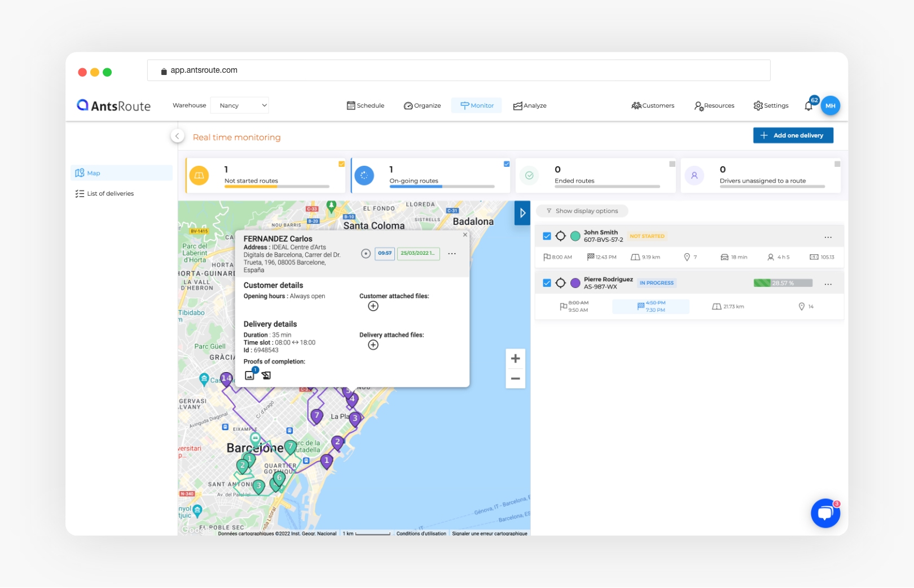This screenshot has width=914, height=588.
Task: Click John Smith's 18 min driving icon
Action: 724,257
